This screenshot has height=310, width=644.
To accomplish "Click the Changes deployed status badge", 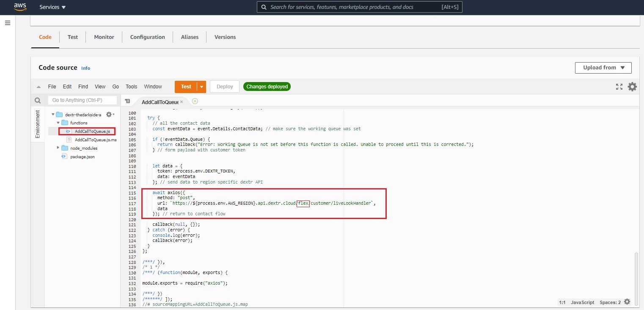I will click(x=267, y=87).
